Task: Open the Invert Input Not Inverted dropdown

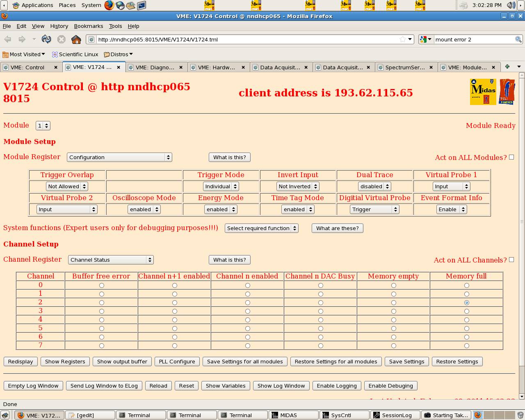Action: pos(298,186)
